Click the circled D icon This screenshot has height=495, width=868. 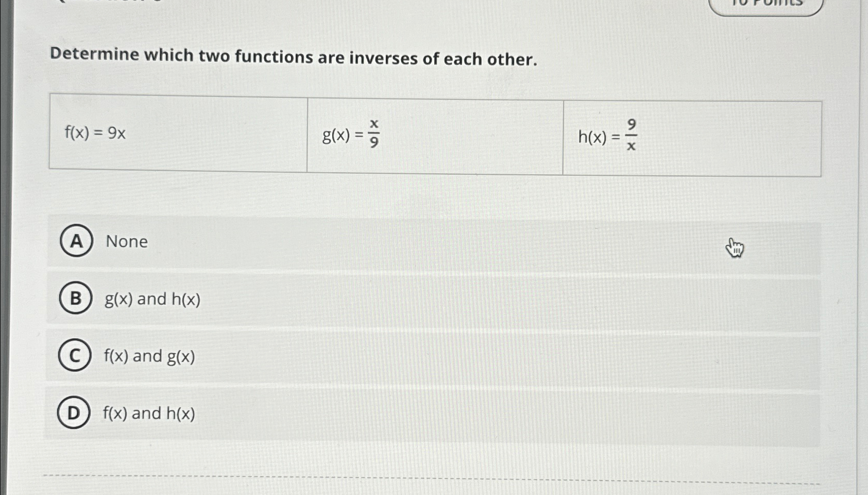(x=75, y=412)
